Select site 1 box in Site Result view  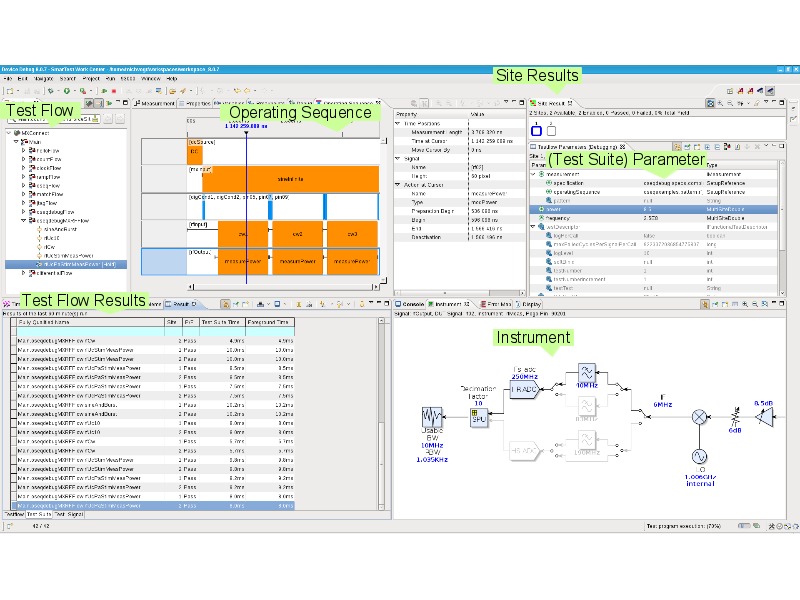tap(536, 131)
